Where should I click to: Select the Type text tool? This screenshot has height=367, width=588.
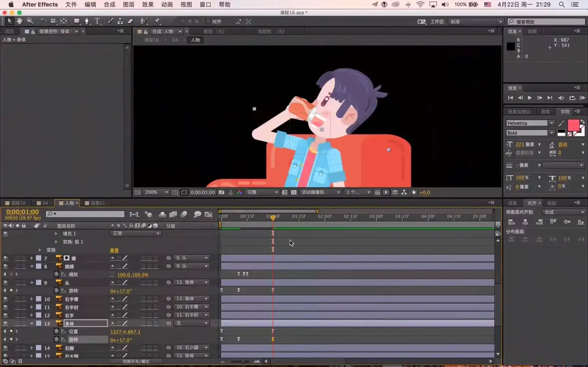click(97, 21)
